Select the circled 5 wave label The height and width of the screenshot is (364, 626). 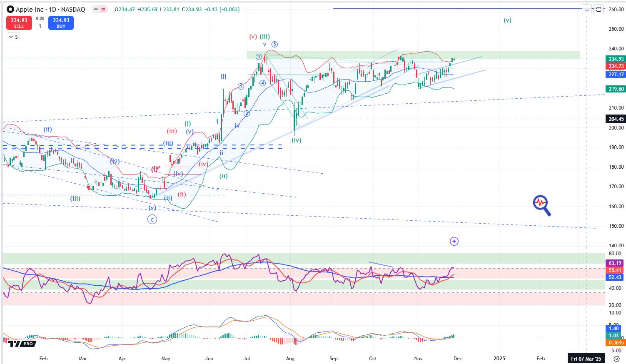275,44
